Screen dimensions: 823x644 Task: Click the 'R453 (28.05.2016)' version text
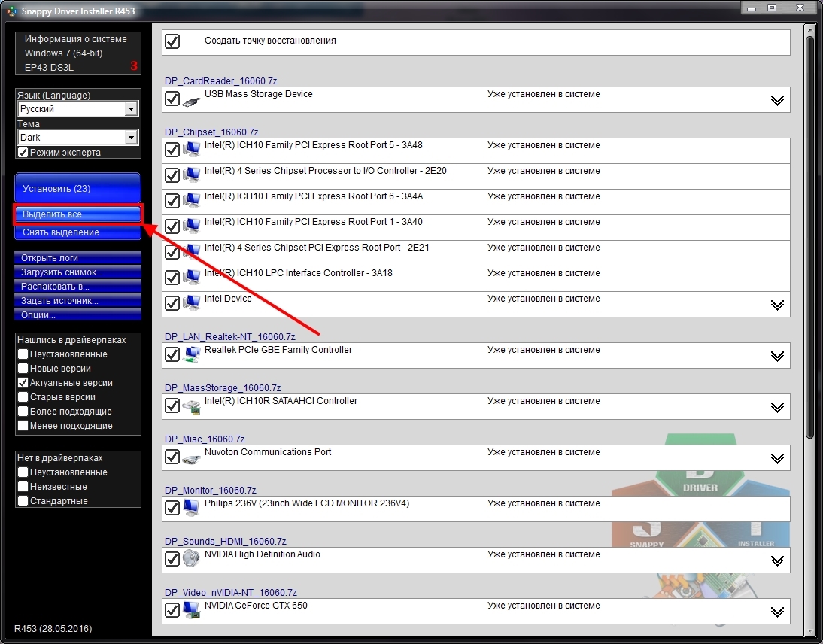(x=53, y=629)
